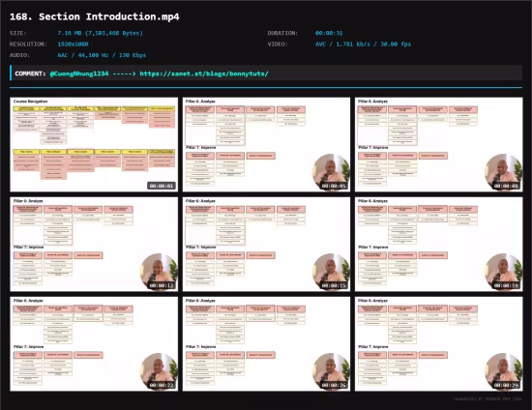Click Pillar 6: Analyze heading in 00:00:12 frame
This screenshot has height=410, width=532.
point(28,201)
